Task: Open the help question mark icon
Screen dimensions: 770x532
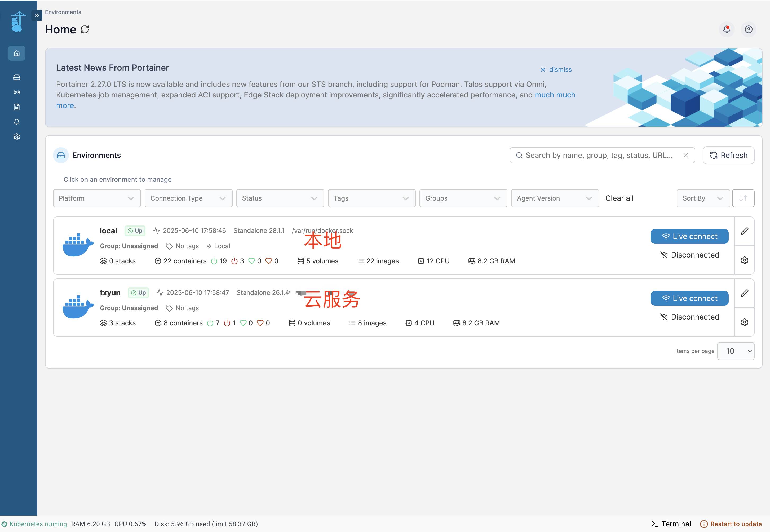Action: (x=749, y=29)
